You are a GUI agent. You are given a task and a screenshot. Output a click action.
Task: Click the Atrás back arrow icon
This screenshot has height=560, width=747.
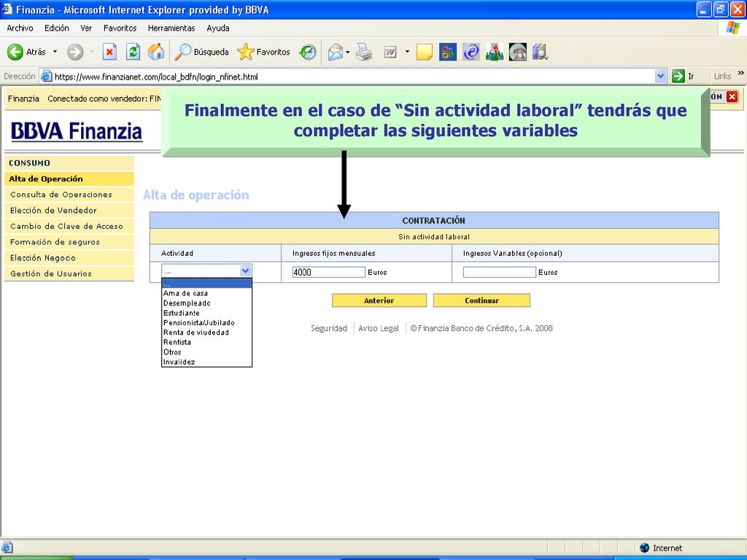[x=15, y=52]
